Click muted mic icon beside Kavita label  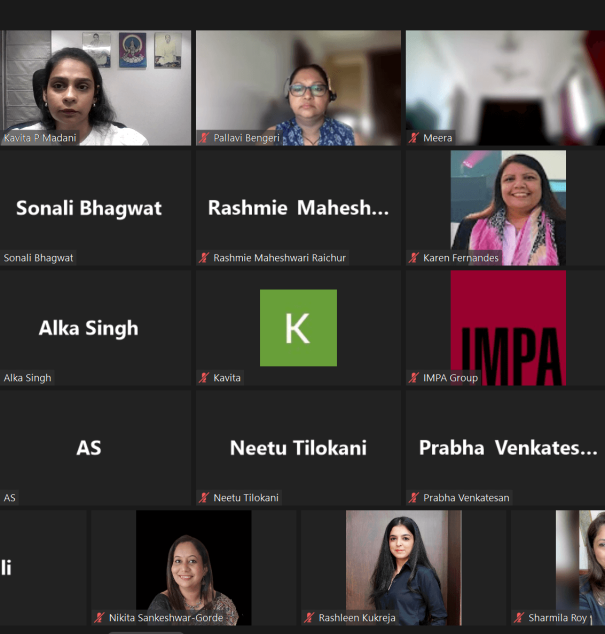pos(204,378)
